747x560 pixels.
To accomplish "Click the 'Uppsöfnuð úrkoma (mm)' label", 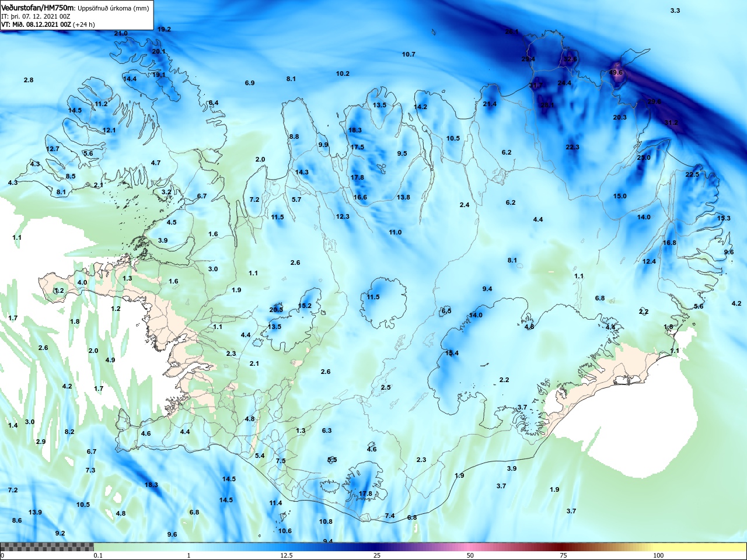I will [113, 8].
